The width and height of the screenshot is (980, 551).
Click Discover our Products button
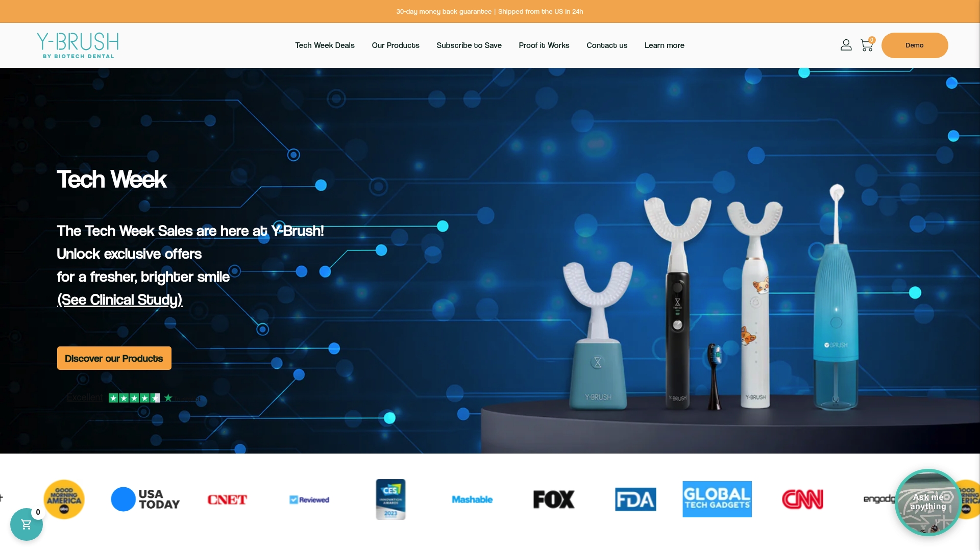[x=114, y=358]
